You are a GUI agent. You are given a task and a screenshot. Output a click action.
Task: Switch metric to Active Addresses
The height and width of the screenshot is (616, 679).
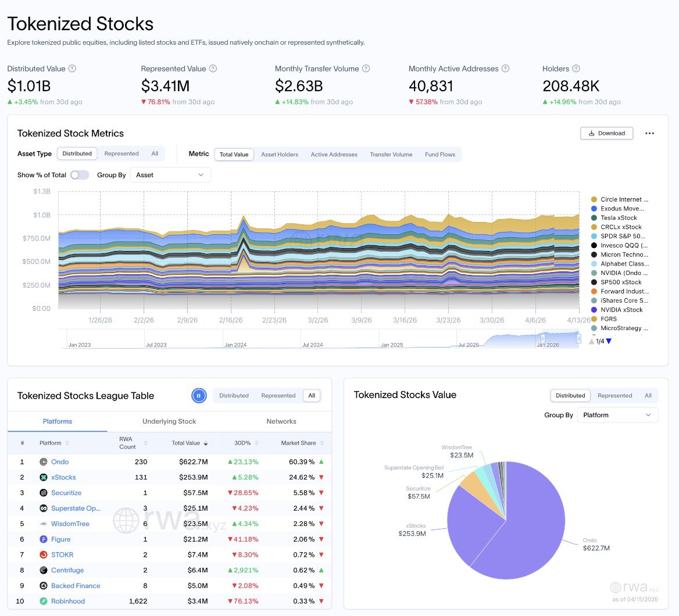(x=334, y=155)
